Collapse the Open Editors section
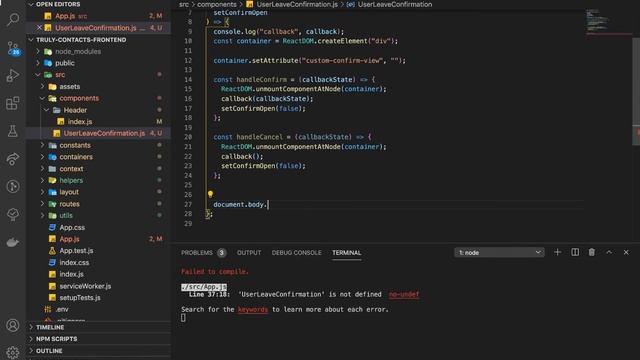Image resolution: width=640 pixels, height=360 pixels. click(98, 4)
